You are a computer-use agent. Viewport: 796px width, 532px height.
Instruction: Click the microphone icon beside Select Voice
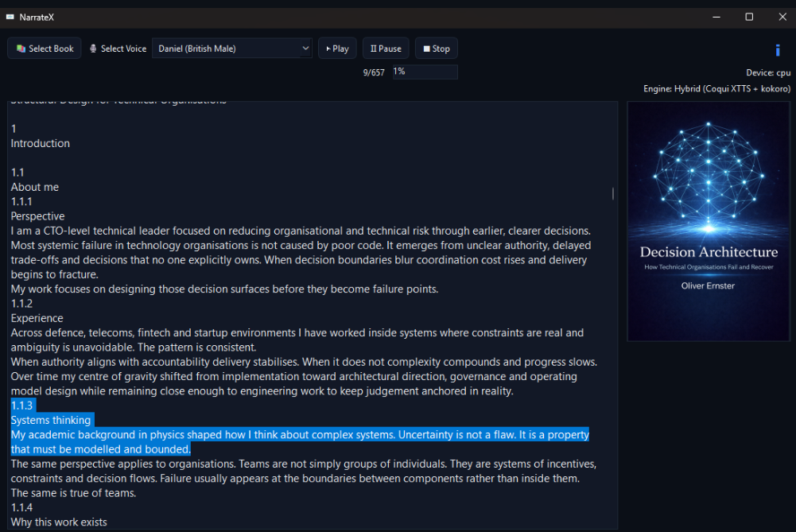tap(94, 49)
